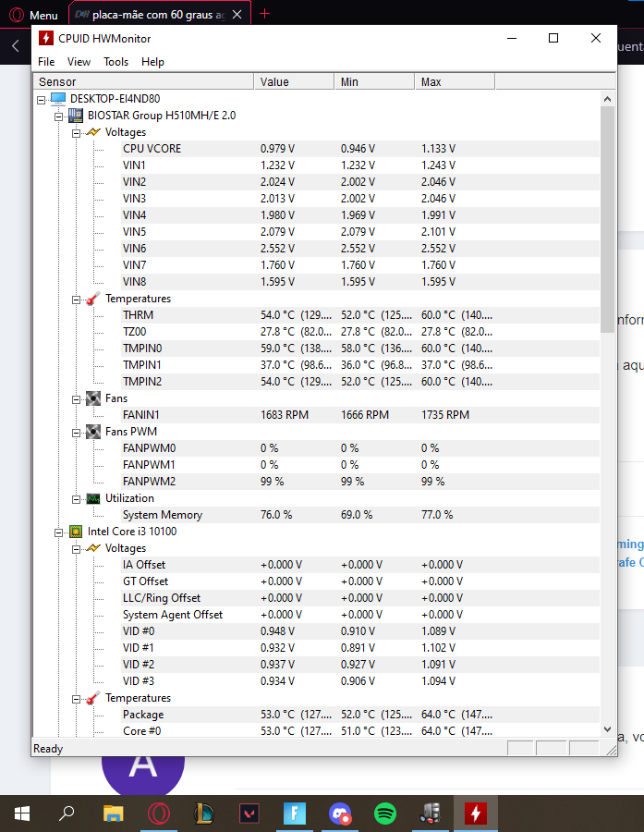Collapse the CPU Temperatures group
Image resolution: width=644 pixels, height=832 pixels.
pos(76,700)
